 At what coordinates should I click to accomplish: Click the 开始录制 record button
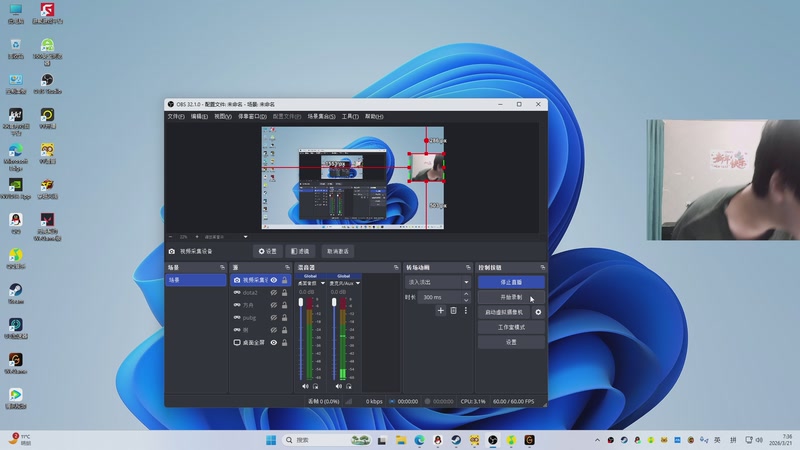[511, 297]
